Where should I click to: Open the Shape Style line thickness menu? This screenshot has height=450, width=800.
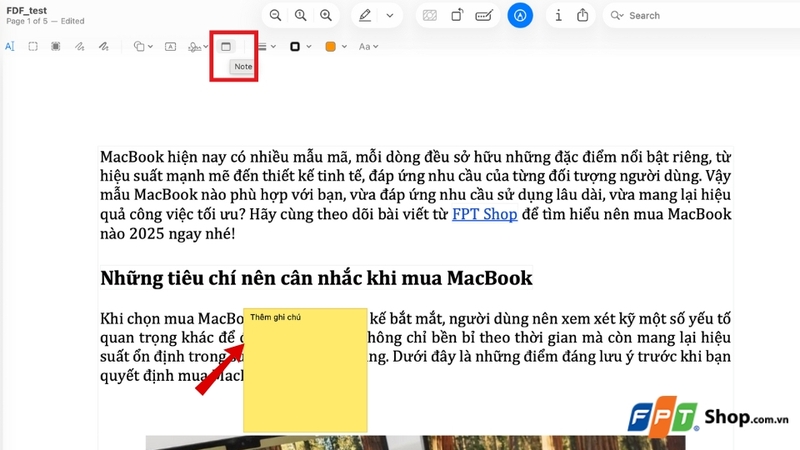point(266,46)
